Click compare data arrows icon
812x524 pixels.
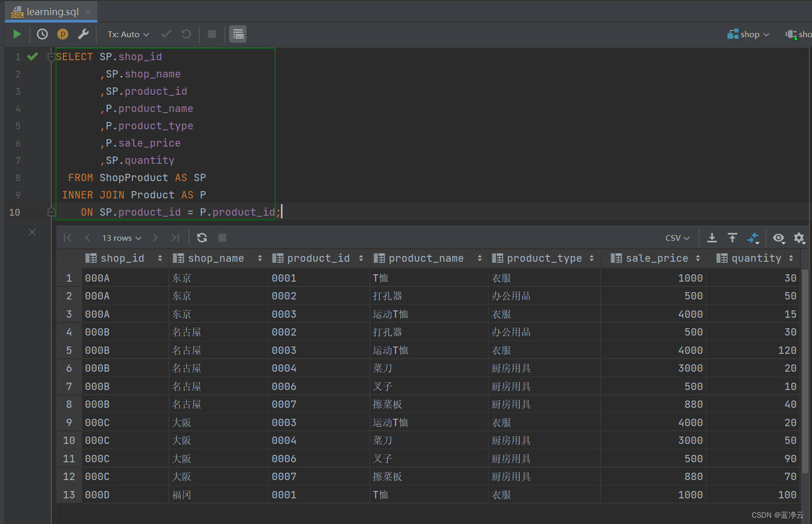753,238
